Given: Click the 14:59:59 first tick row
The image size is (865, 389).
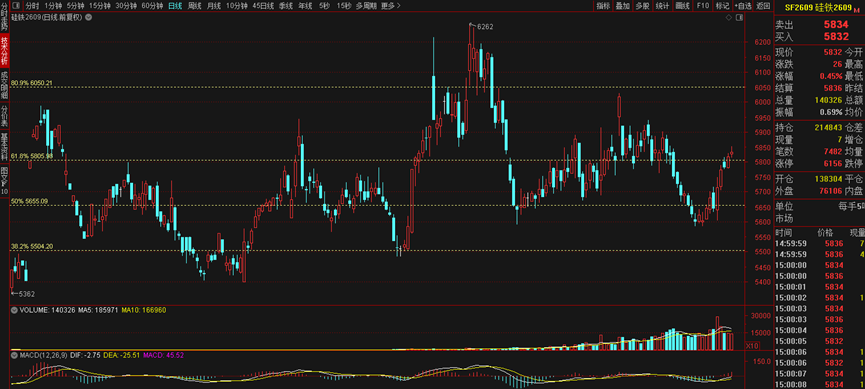Looking at the screenshot, I should pos(820,243).
